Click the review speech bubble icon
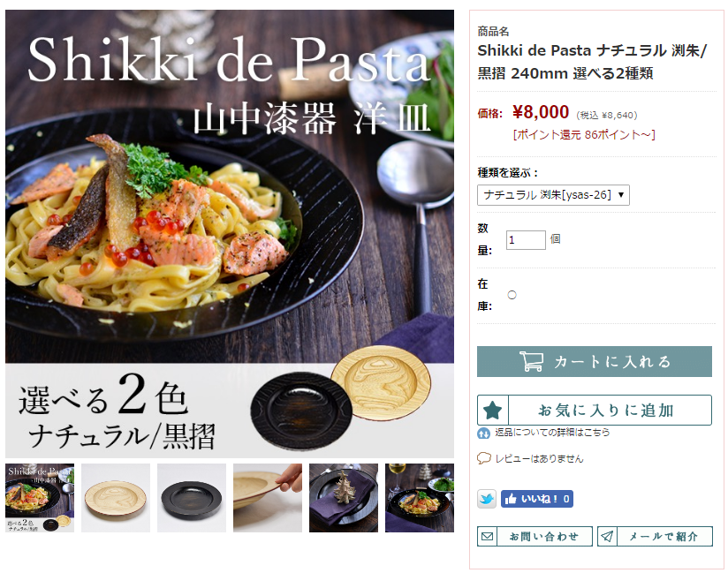 [x=484, y=458]
